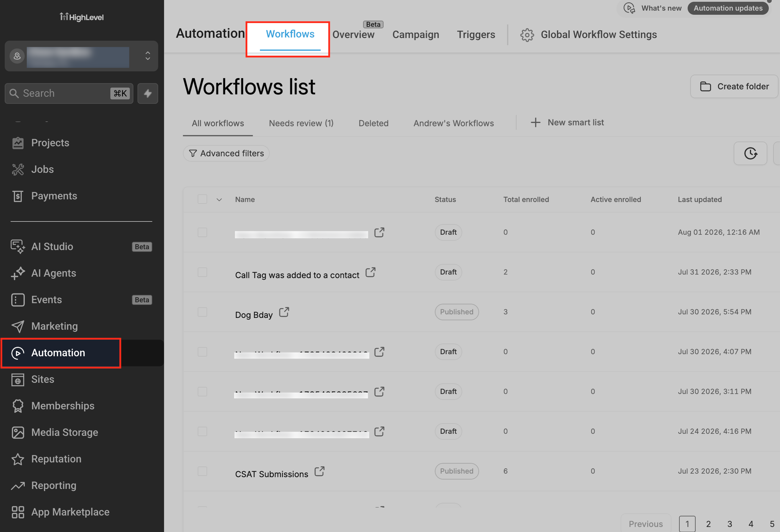Open the Aug 01 draft workflow external link
780x532 pixels.
(379, 232)
